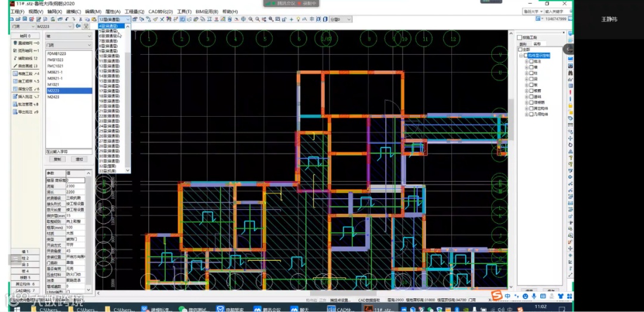Click the 在此输入字符 search field
The image size is (644, 312).
coord(69,152)
